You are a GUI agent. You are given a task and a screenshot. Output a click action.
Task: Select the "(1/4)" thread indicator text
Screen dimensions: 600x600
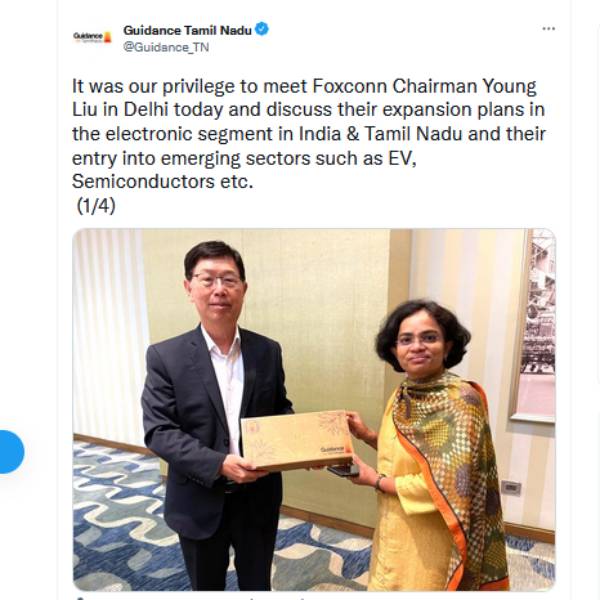coord(96,206)
